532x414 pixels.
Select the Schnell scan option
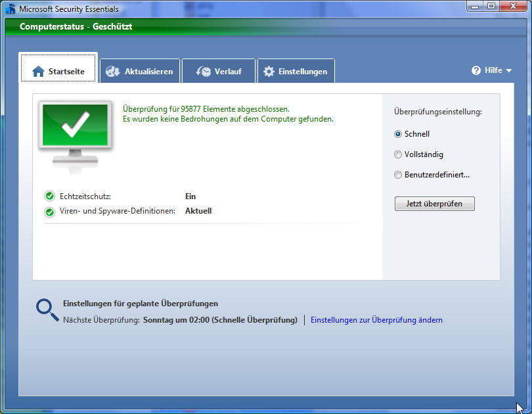(x=398, y=134)
